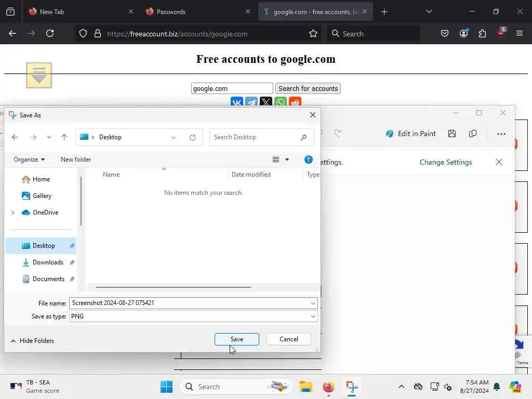Click the site padlock icon

(x=98, y=34)
